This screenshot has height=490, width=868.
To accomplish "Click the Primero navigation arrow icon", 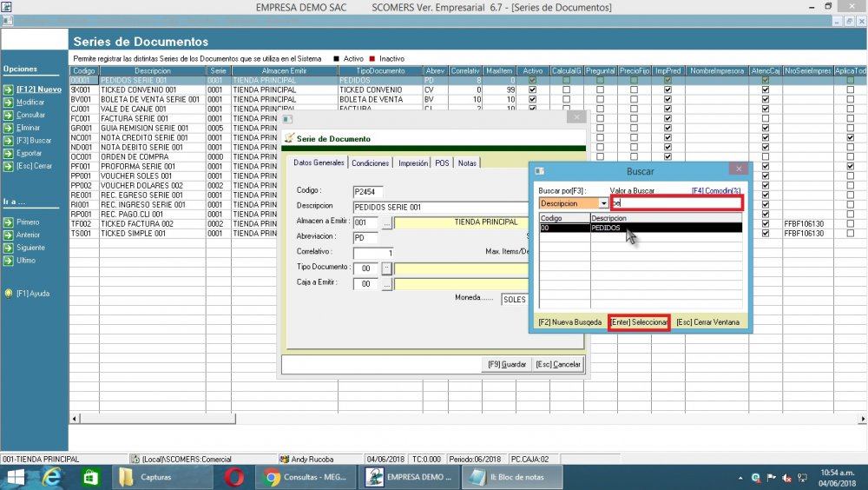I will coord(9,222).
